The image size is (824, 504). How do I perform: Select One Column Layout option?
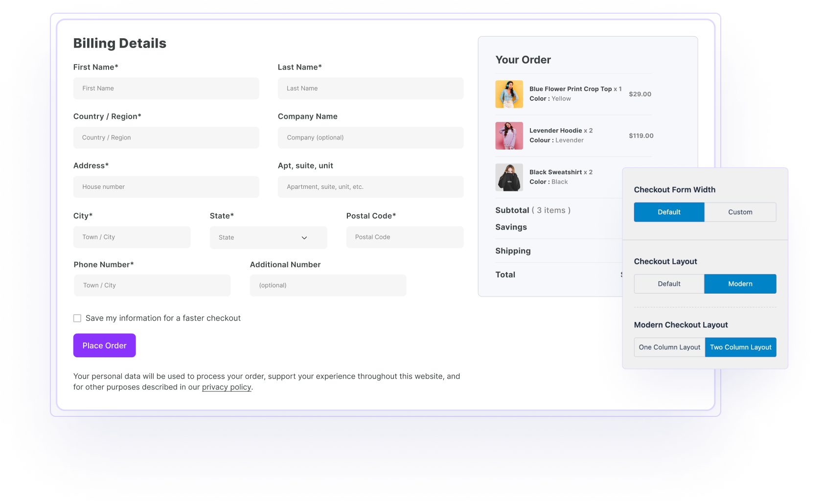(669, 347)
